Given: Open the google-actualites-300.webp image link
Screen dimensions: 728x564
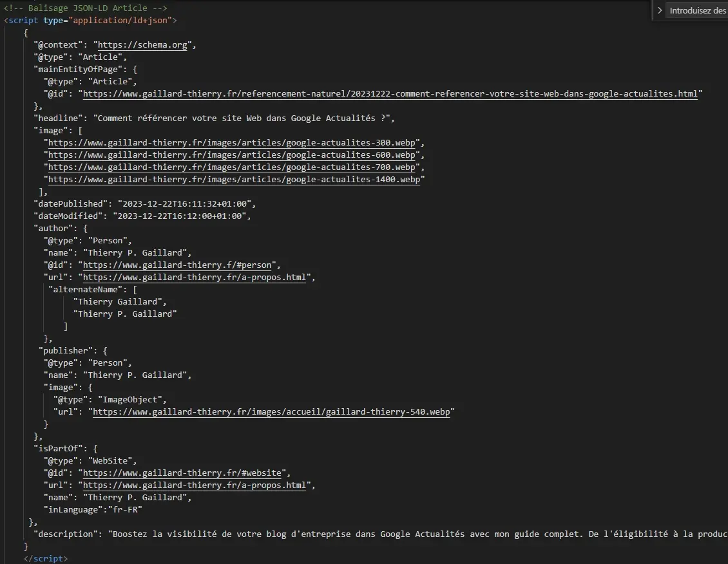Looking at the screenshot, I should point(232,143).
